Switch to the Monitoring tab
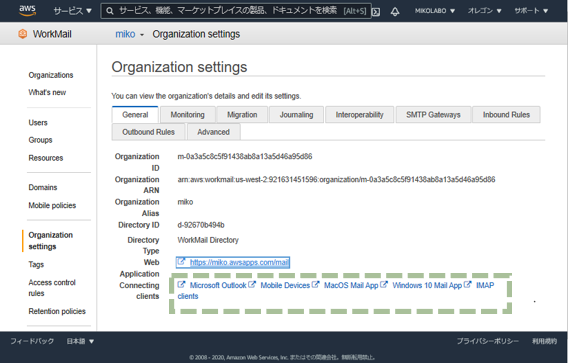 click(x=188, y=115)
